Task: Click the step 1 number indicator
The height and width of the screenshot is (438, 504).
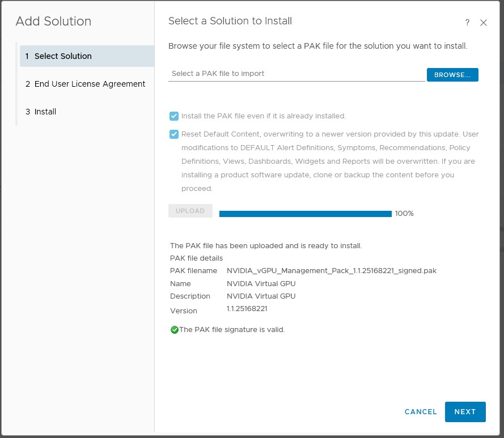Action: click(27, 56)
